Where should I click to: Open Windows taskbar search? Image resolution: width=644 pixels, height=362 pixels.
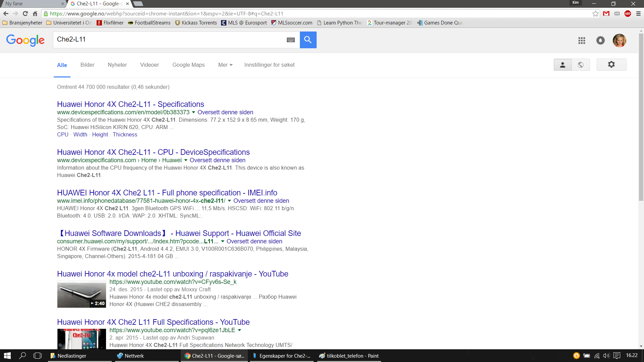[22, 356]
